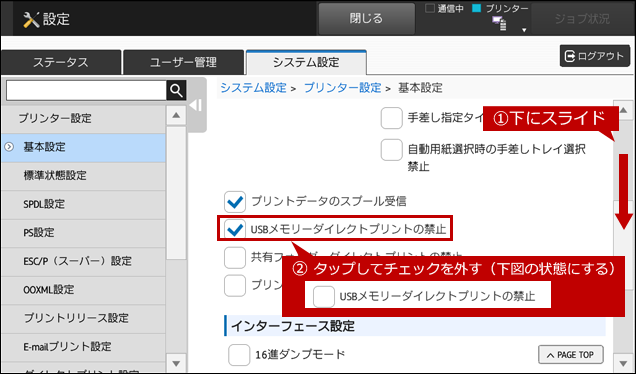Viewport: 636px width, 374px height.
Task: Open SPDL設定 in the sidebar
Action: [x=84, y=204]
